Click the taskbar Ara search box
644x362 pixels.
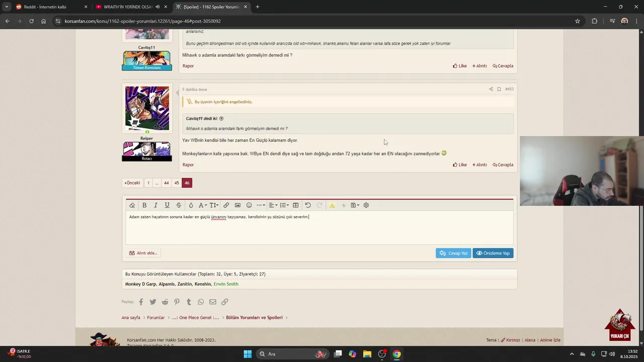(292, 354)
